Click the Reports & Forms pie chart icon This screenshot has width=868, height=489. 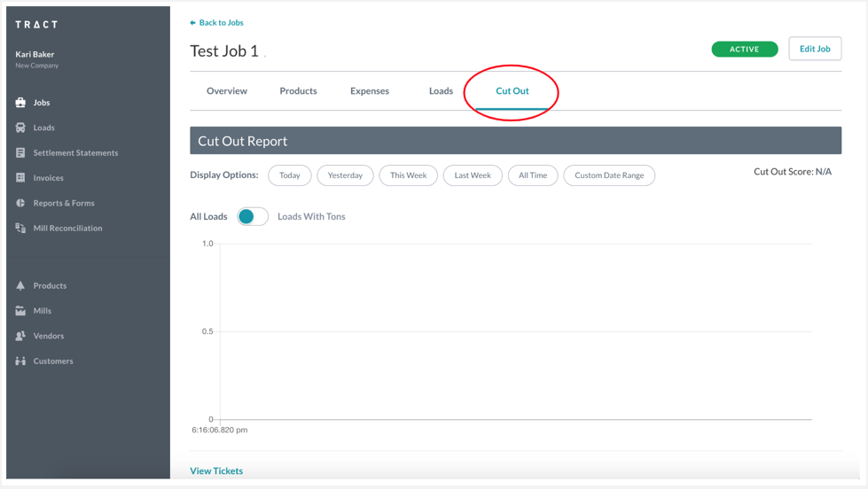pos(20,203)
